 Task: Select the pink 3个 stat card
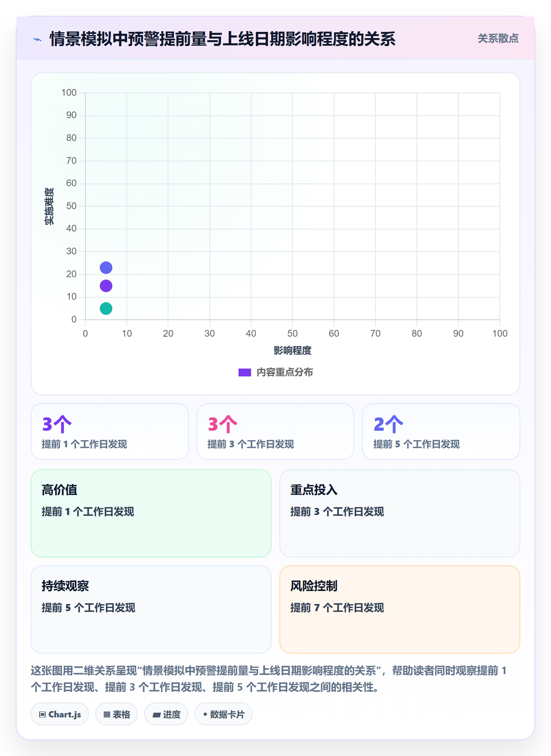click(275, 432)
